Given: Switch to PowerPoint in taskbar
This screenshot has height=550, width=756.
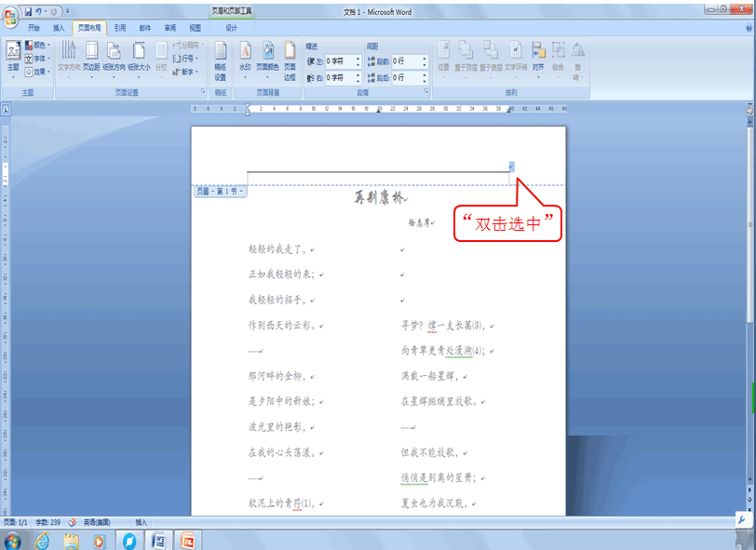Looking at the screenshot, I should click(187, 542).
